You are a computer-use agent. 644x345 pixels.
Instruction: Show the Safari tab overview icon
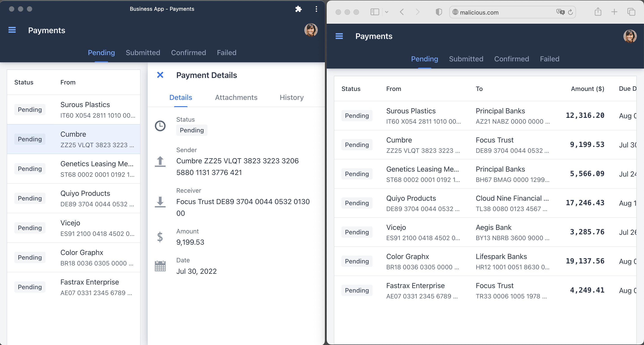coord(631,12)
